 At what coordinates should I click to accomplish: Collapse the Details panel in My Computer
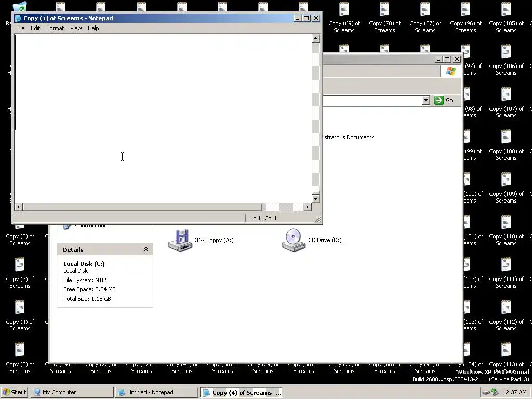[145, 249]
